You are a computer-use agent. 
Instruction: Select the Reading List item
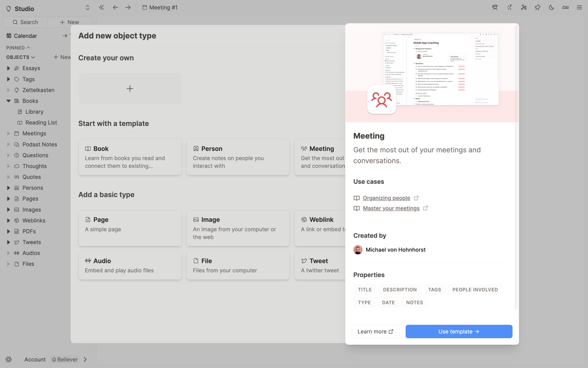click(x=41, y=123)
